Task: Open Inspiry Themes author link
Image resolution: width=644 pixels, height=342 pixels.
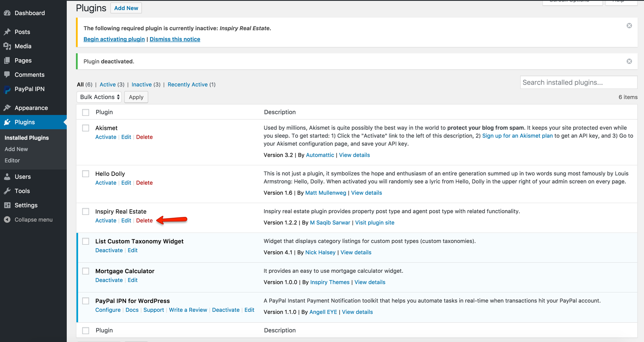Action: pyautogui.click(x=330, y=282)
